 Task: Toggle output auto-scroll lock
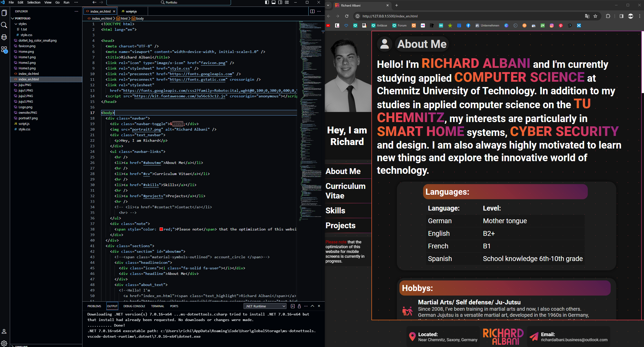299,306
